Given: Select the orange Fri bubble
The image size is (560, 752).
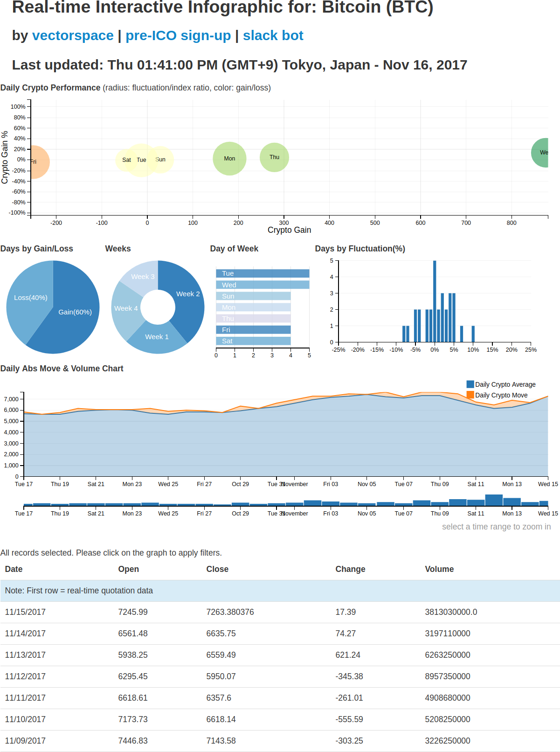Looking at the screenshot, I should point(37,162).
